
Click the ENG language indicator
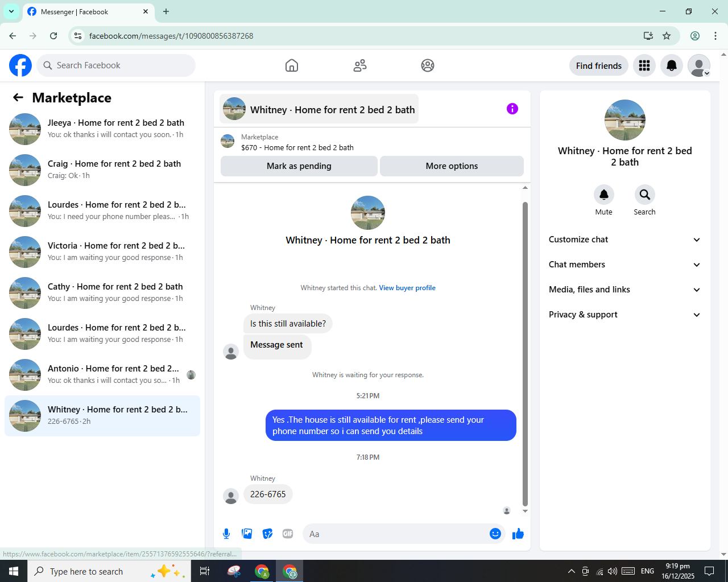click(647, 571)
